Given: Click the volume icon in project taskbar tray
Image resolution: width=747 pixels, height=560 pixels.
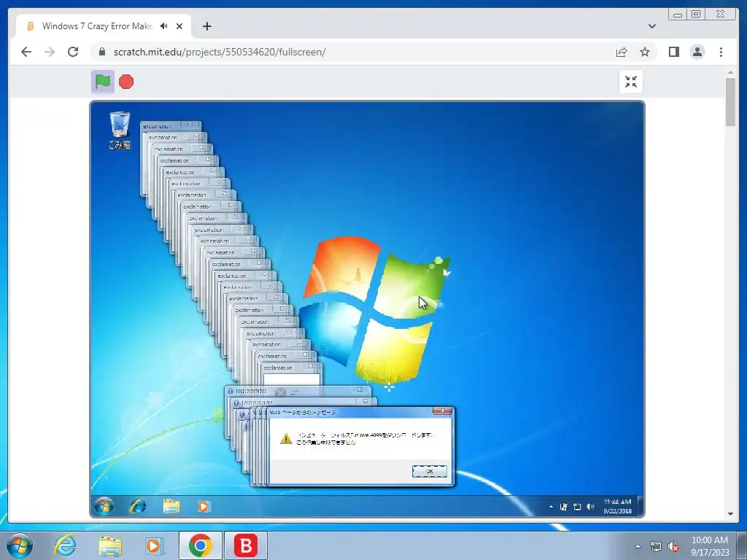Looking at the screenshot, I should [590, 507].
